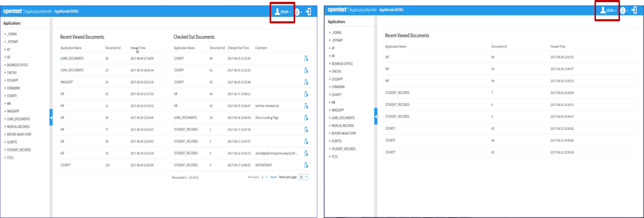
Task: Select SCRIPTS application in USER1 window tree
Action: tap(337, 141)
